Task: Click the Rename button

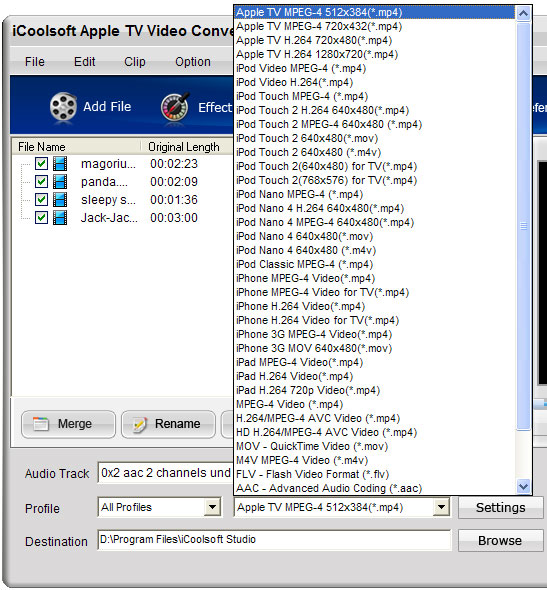Action: pos(168,424)
